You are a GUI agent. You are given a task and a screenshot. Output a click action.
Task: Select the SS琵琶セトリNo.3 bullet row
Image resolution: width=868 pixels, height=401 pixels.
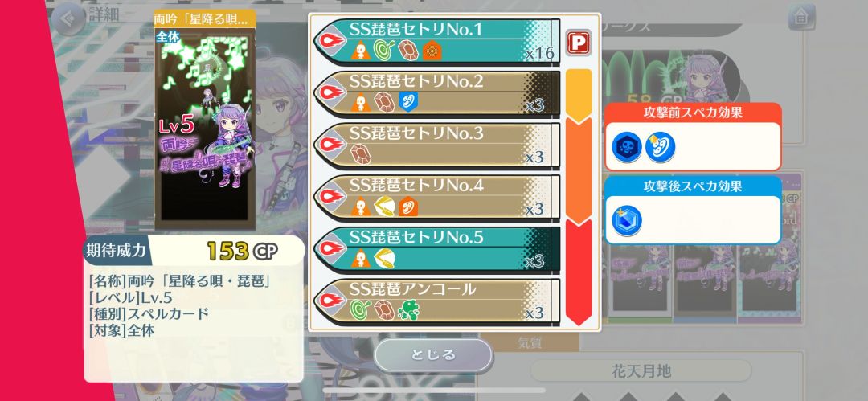pyautogui.click(x=436, y=145)
